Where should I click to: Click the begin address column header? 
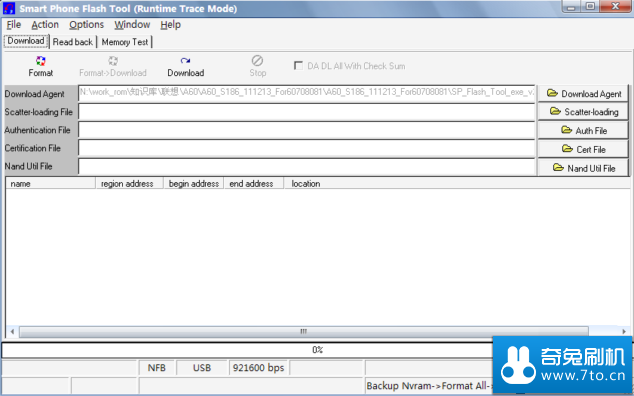[x=194, y=184]
